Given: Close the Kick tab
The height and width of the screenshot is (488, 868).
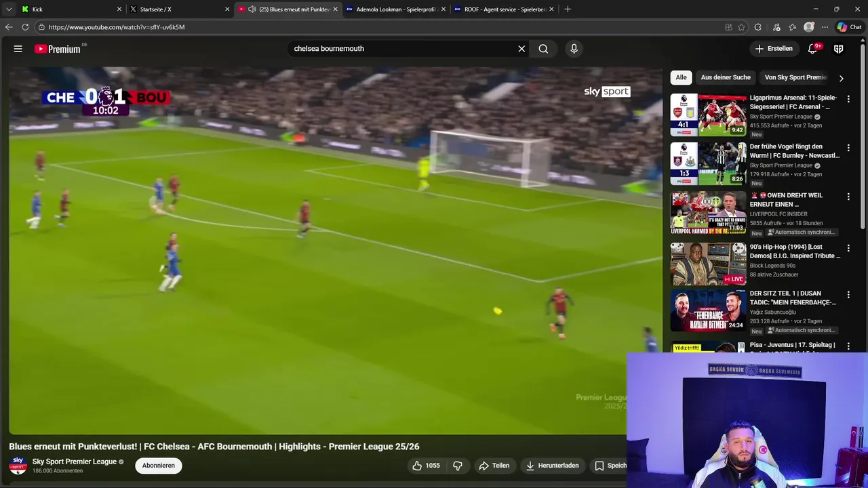Looking at the screenshot, I should (119, 9).
